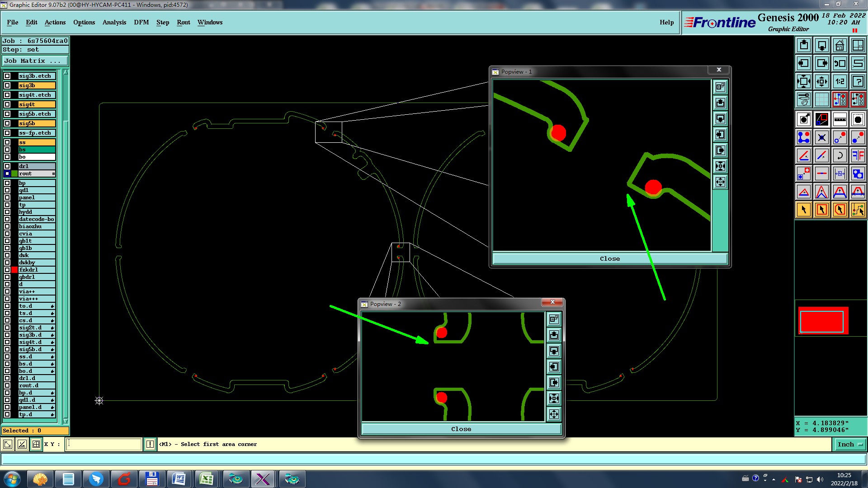868x488 pixels.
Task: Click the mirrored F flip icon
Action: (x=858, y=155)
